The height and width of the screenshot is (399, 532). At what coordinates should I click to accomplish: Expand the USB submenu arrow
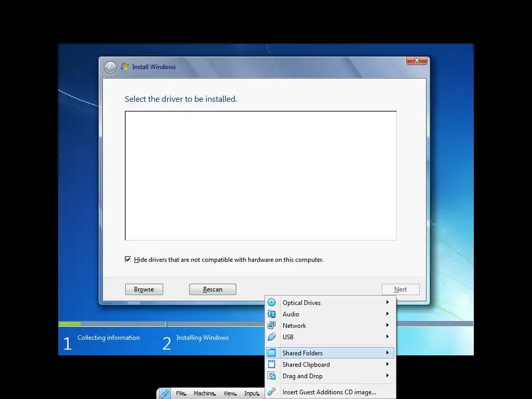[x=387, y=337]
